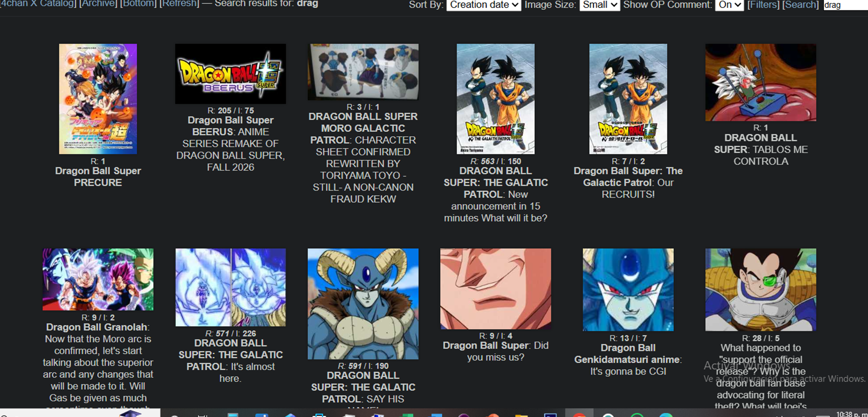The width and height of the screenshot is (868, 417).
Task: Click 'New announcement in 15 minutes' comment
Action: pyautogui.click(x=496, y=206)
